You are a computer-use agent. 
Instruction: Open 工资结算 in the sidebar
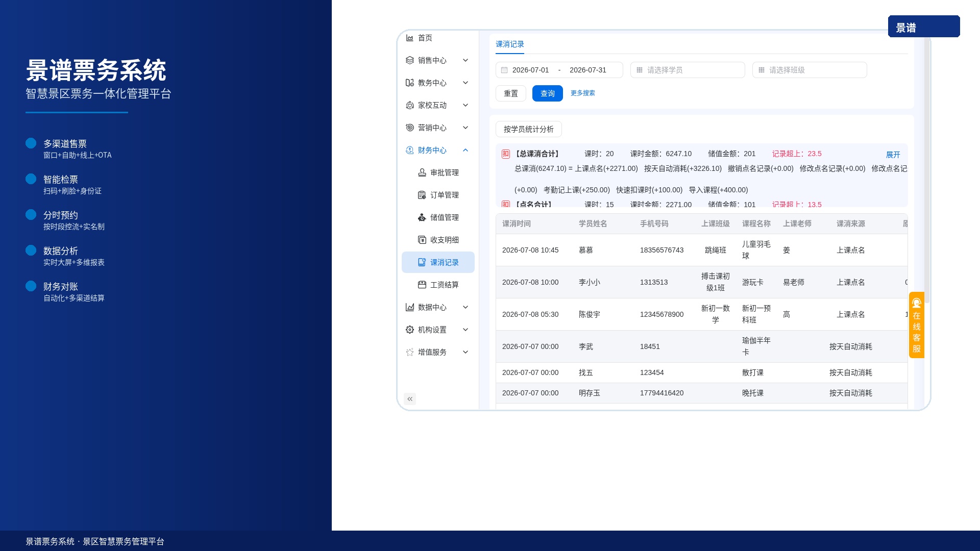tap(438, 285)
